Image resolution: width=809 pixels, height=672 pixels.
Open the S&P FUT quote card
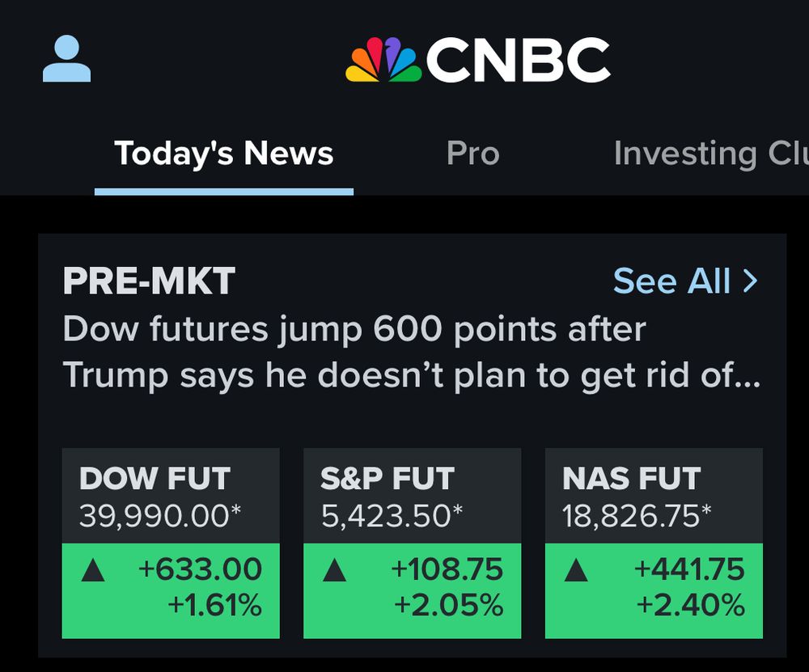(413, 543)
